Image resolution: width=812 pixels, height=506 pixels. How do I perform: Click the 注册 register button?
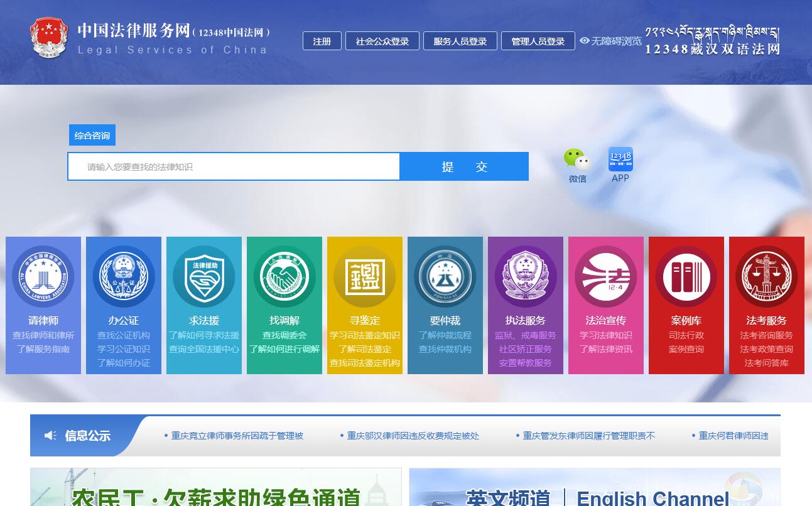[x=322, y=41]
